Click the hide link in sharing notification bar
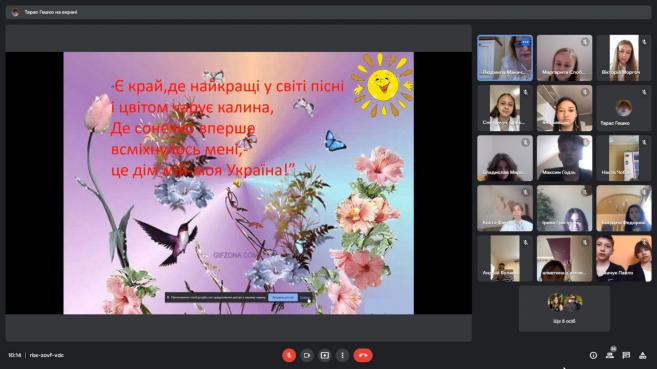657x369 pixels. (x=305, y=297)
